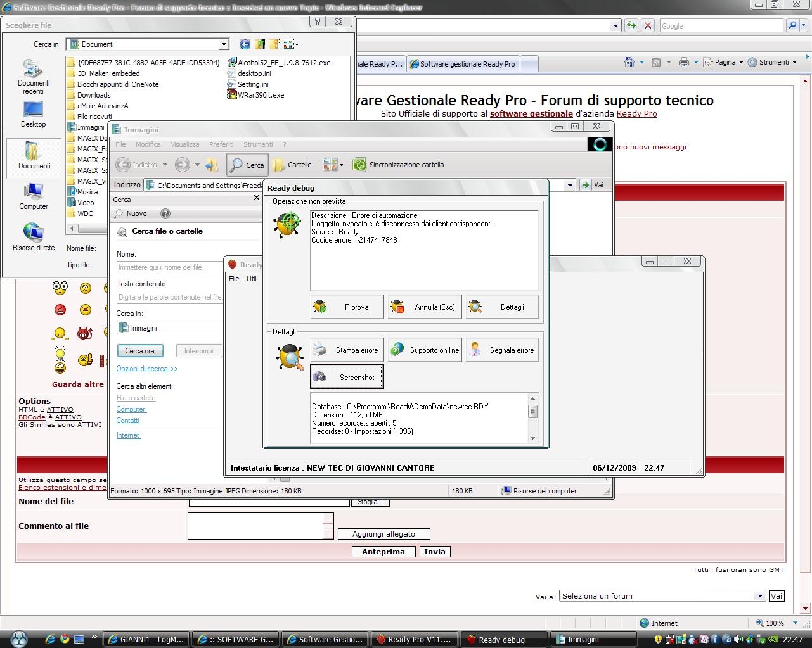Click the Riprova bug icon button
812x648 pixels.
tap(347, 307)
